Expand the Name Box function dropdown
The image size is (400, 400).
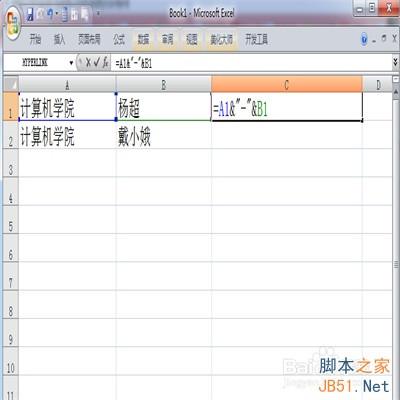[71, 63]
